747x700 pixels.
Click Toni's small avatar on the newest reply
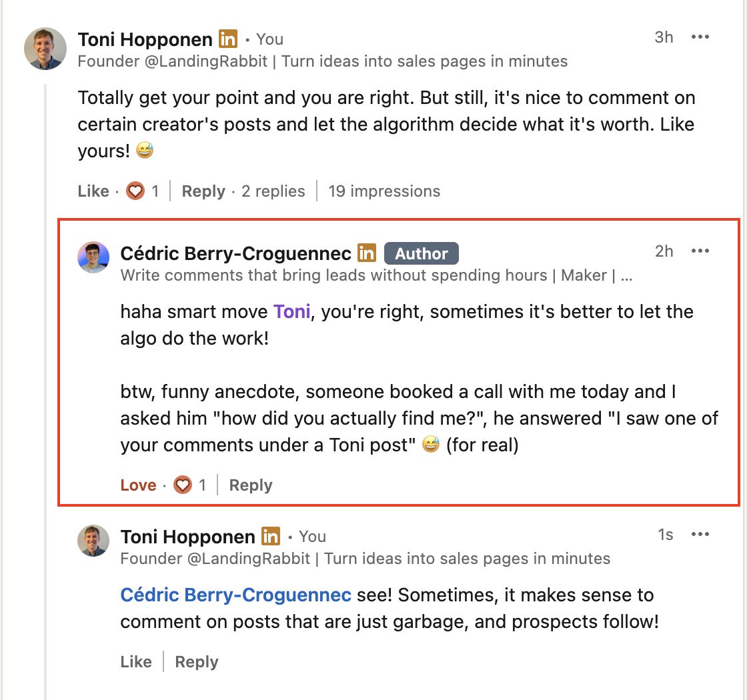pos(93,541)
